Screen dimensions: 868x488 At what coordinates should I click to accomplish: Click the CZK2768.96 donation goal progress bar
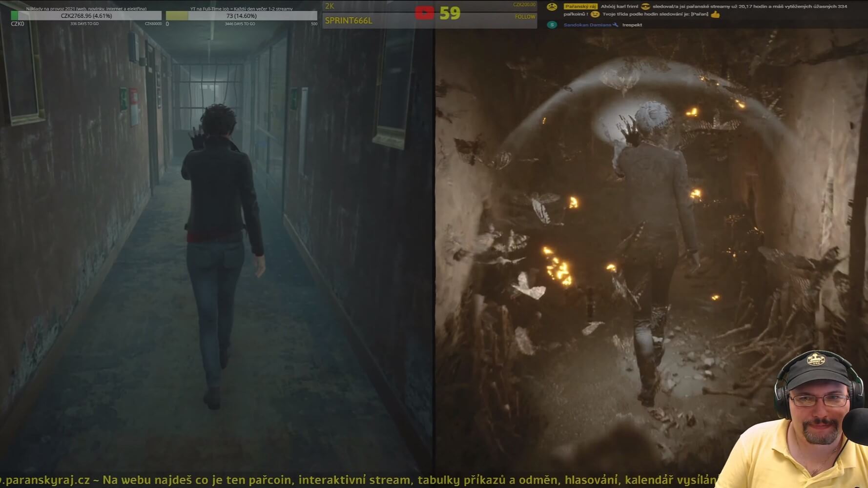[86, 16]
